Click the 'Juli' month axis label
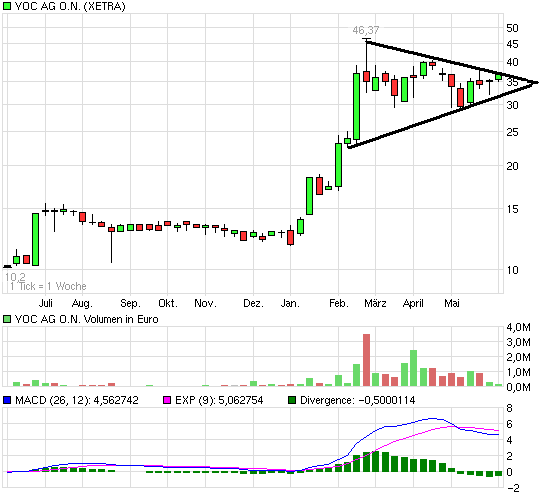 click(x=46, y=303)
